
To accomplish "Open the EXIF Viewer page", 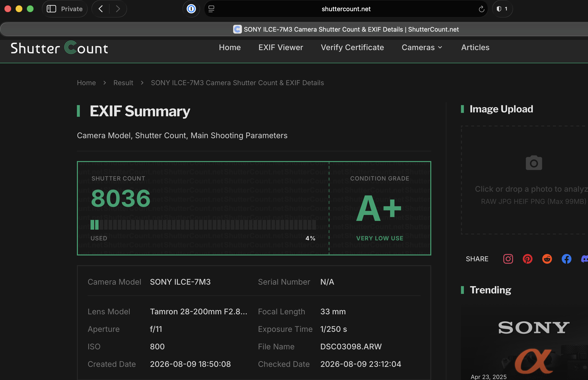I will [x=281, y=47].
